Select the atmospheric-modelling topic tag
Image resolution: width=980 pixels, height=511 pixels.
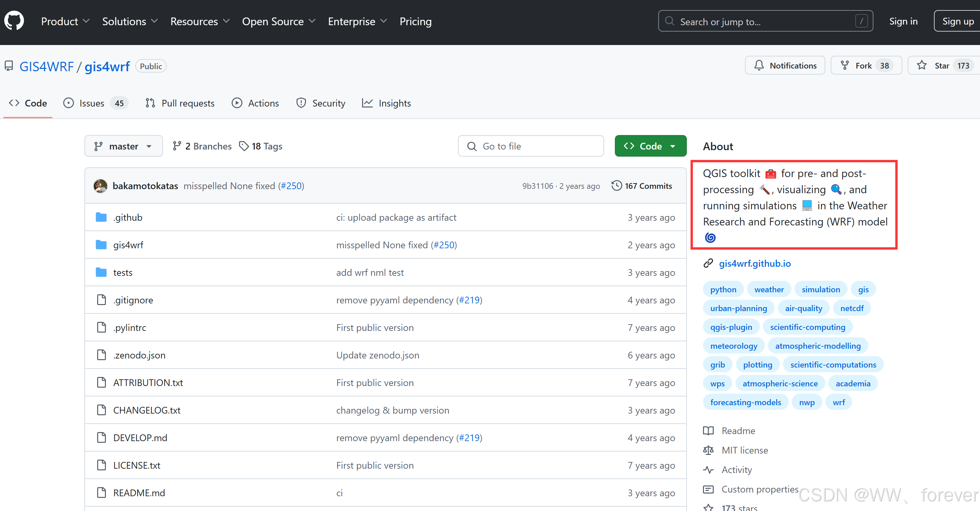[818, 346]
